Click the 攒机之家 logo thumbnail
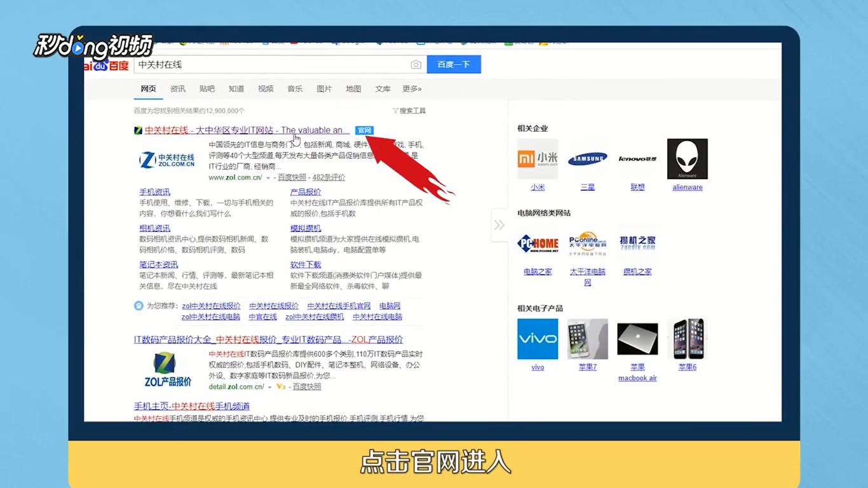 coord(637,243)
